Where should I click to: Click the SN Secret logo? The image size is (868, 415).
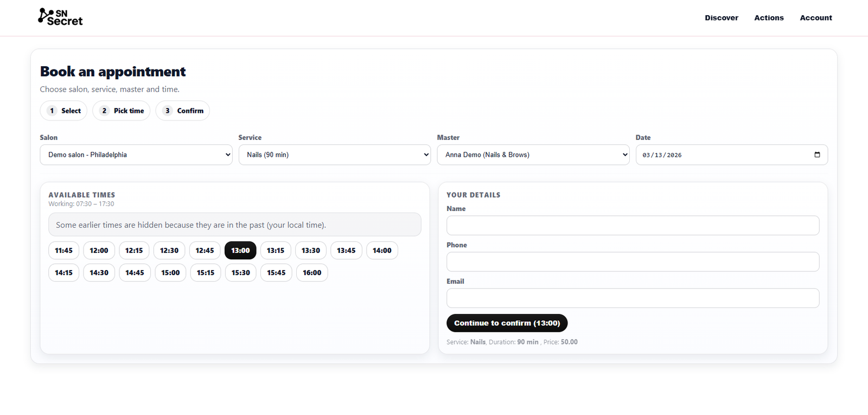(60, 17)
